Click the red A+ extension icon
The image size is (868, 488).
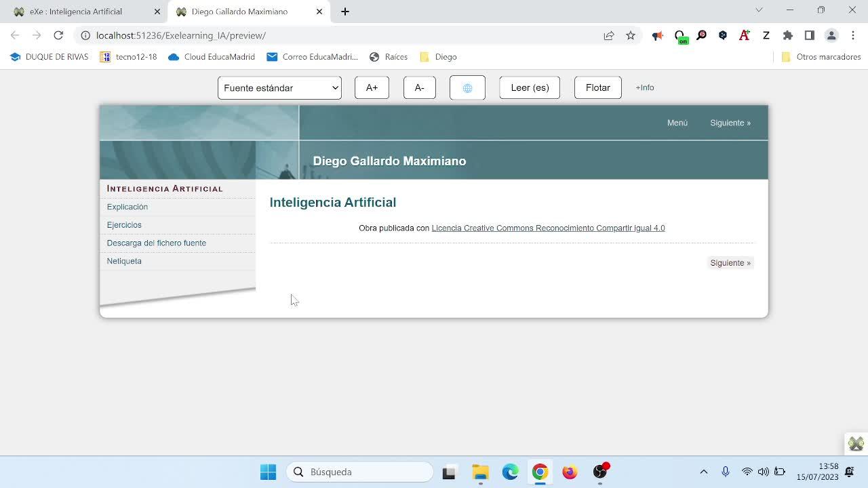pos(745,35)
